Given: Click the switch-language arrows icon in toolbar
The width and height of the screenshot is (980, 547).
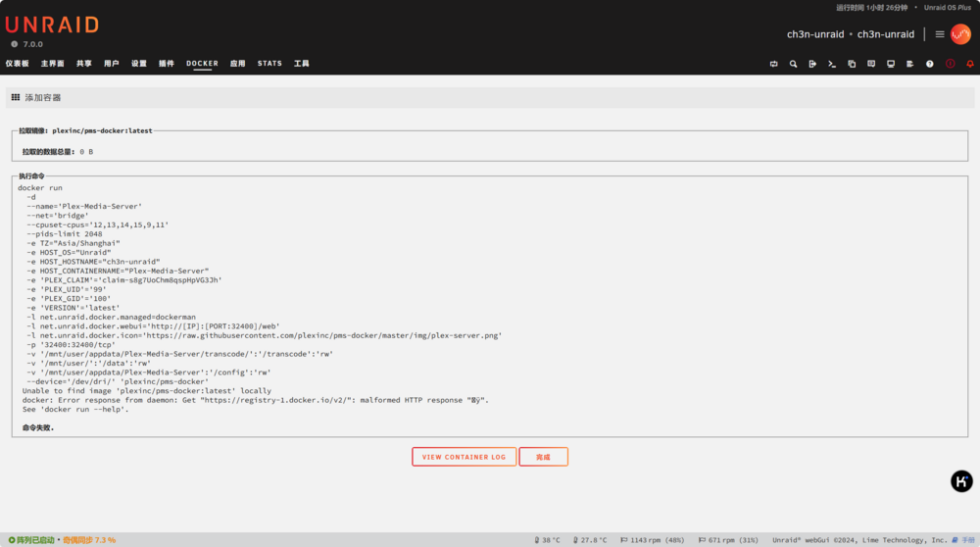Looking at the screenshot, I should (774, 64).
